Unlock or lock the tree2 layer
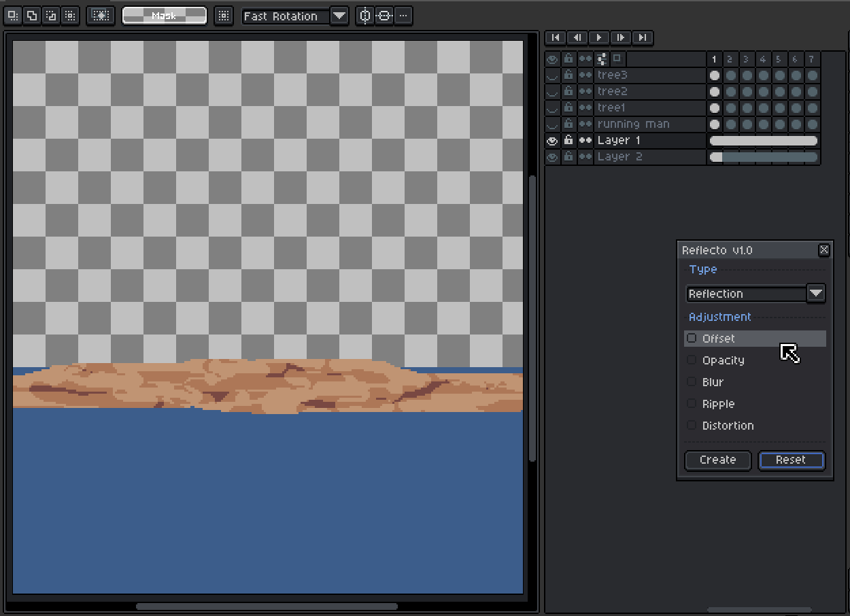The image size is (850, 616). (568, 91)
